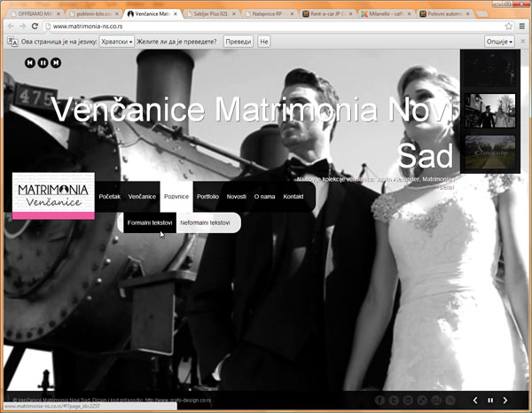
Task: Pause the slideshow in bottom bar
Action: 490,401
